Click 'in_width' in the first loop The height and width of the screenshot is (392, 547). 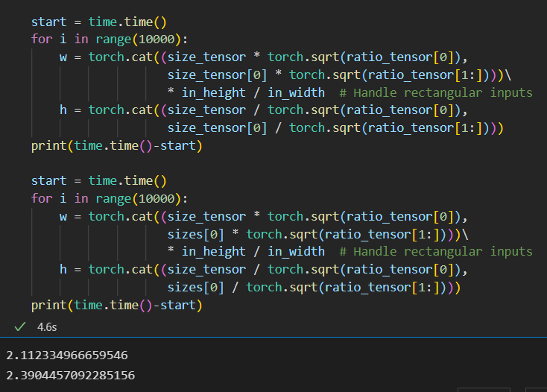296,92
